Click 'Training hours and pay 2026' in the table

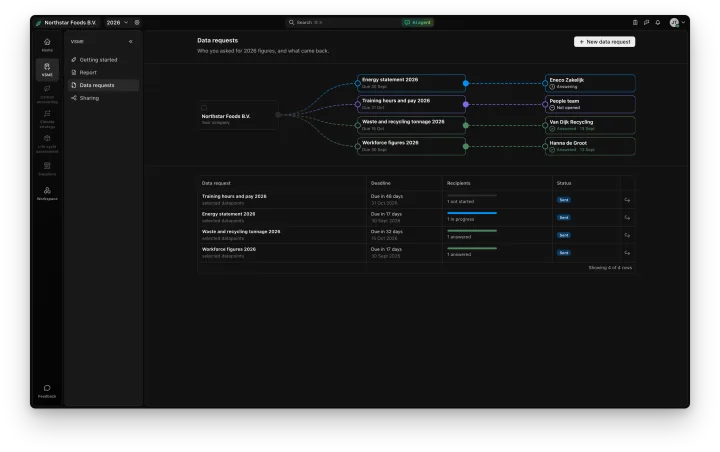pos(234,196)
